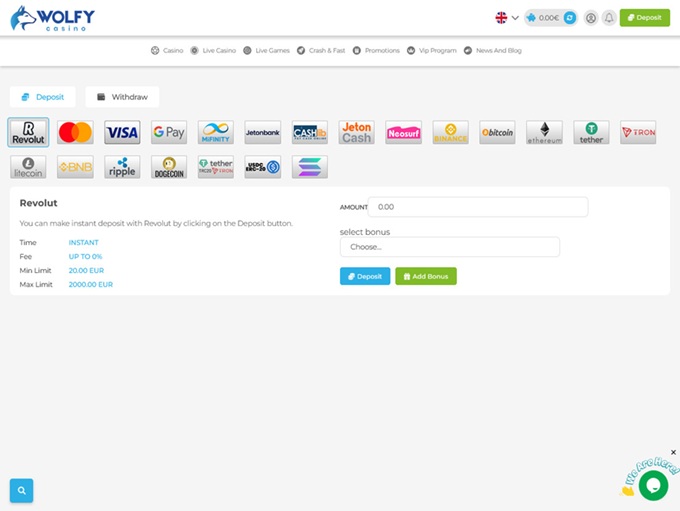Go to Vip Program page
Viewport: 680px width, 511px height.
(431, 50)
